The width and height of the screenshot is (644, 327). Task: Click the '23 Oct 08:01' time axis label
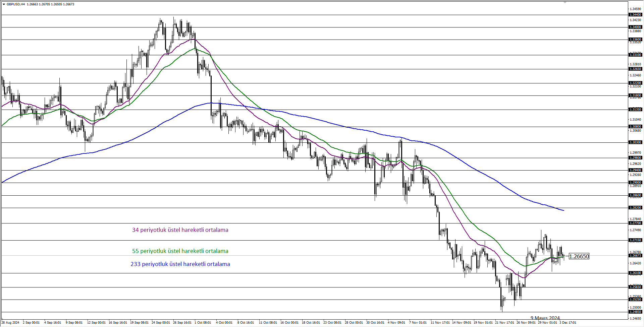[332, 323]
